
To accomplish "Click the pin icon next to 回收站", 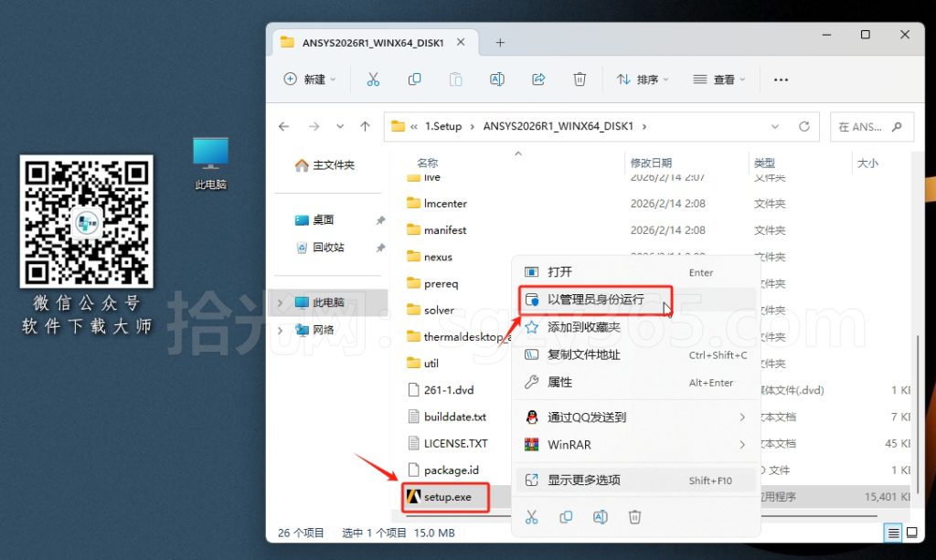I will pos(380,248).
